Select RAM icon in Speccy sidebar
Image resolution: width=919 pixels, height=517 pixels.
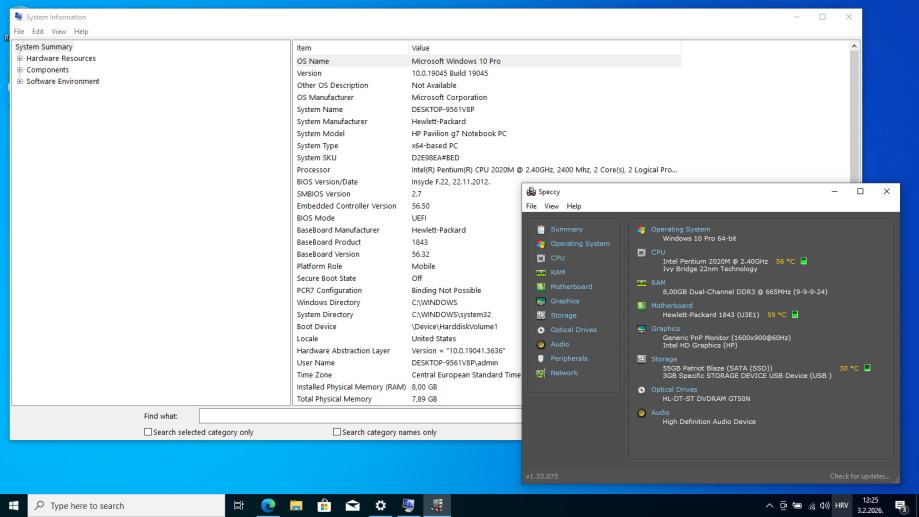tap(541, 273)
